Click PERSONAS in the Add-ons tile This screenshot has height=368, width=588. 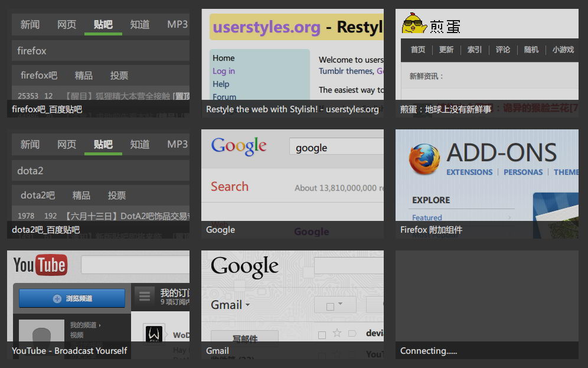(523, 172)
